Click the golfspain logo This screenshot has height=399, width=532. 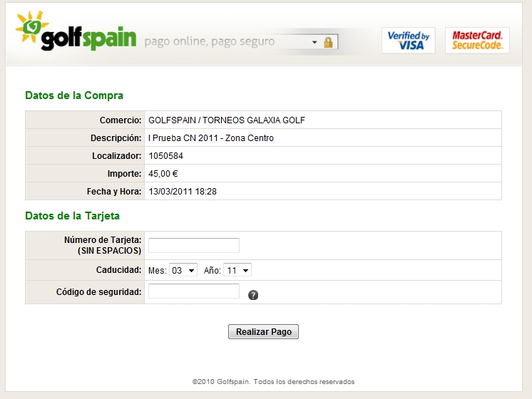76,31
